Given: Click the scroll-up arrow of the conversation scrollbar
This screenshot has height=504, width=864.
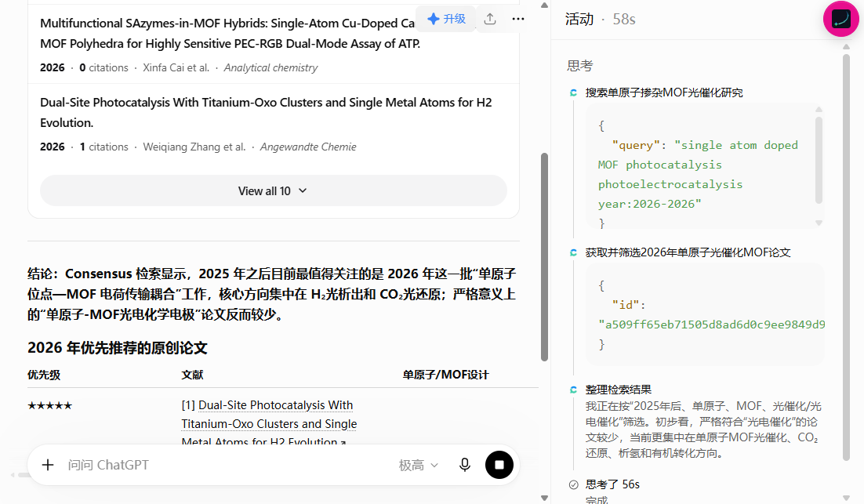Looking at the screenshot, I should (544, 5).
